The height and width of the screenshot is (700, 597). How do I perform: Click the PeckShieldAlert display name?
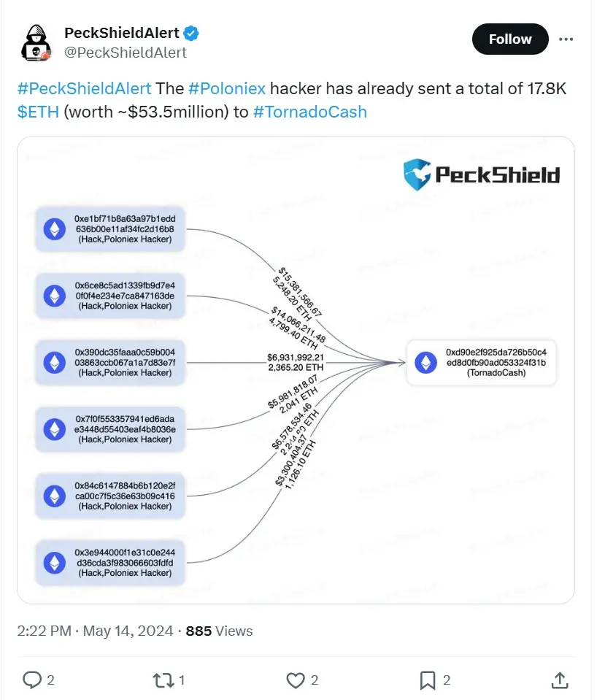[x=123, y=33]
